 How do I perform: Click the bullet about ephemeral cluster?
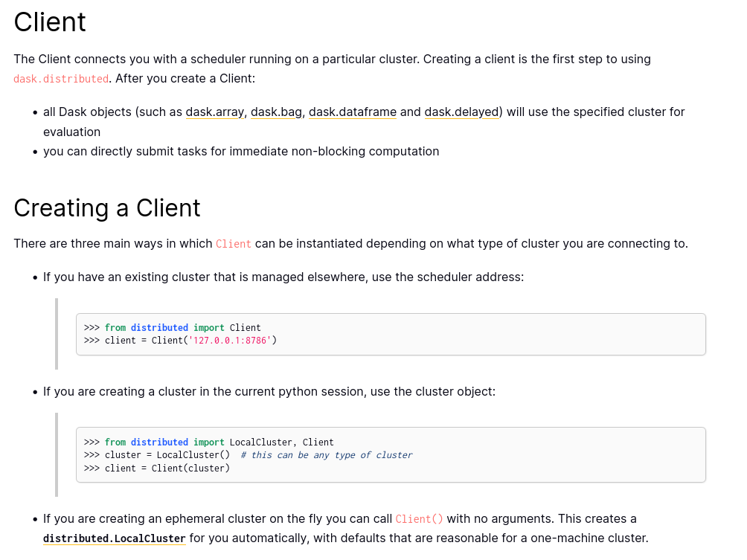[x=346, y=529]
